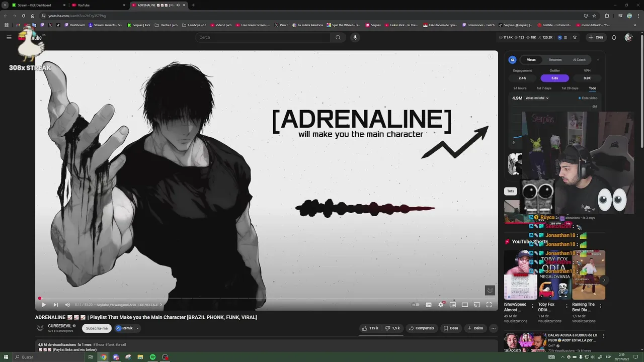Start voice search with microphone
Viewport: 644px width, 362px height.
click(355, 37)
